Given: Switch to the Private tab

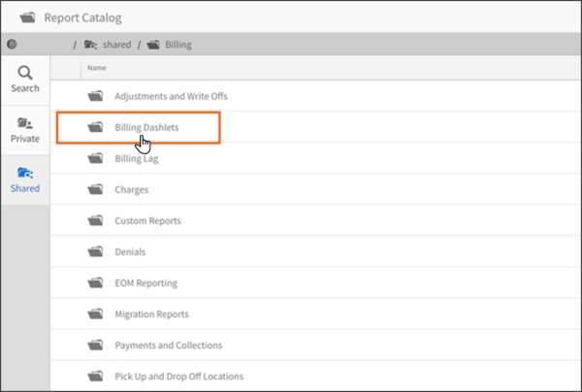Looking at the screenshot, I should [25, 130].
